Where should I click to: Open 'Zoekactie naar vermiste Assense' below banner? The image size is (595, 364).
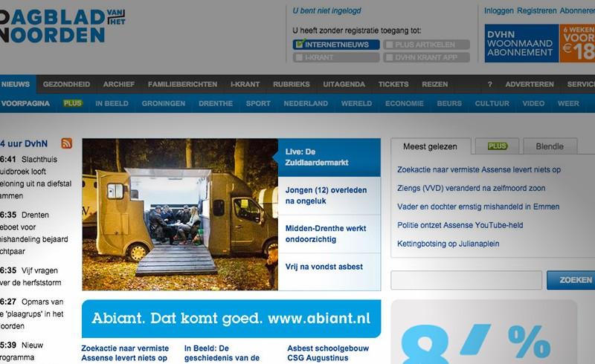[125, 353]
